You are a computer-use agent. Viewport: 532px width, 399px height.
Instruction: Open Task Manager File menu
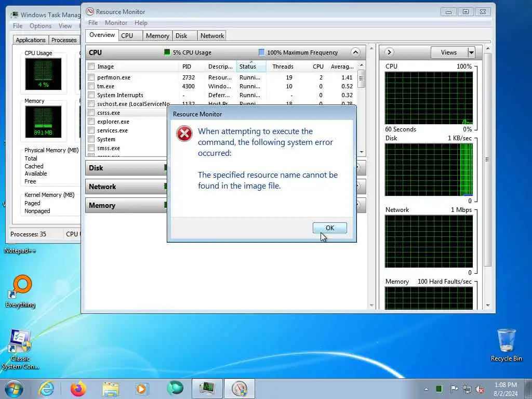pos(18,26)
